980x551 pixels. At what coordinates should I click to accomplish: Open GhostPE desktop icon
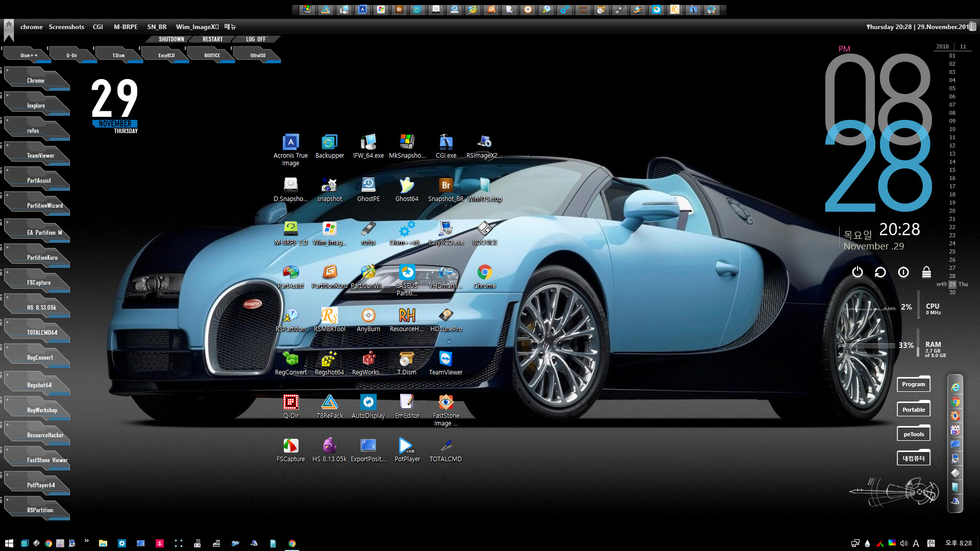(368, 189)
